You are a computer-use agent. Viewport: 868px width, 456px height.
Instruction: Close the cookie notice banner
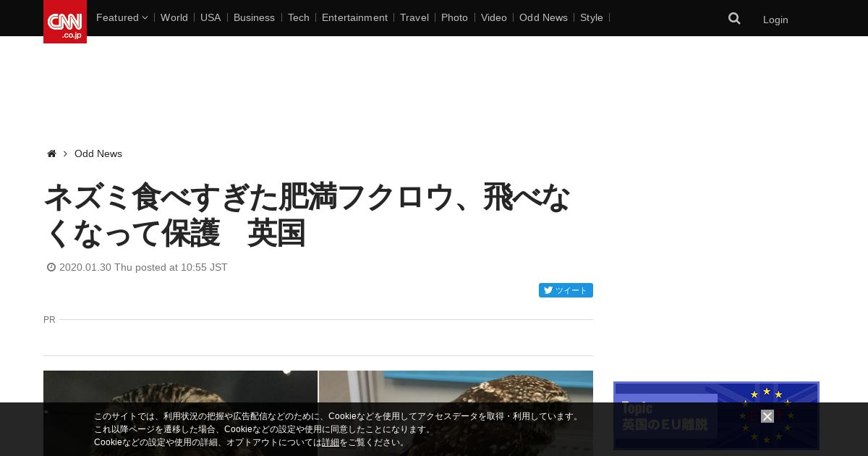coord(767,416)
